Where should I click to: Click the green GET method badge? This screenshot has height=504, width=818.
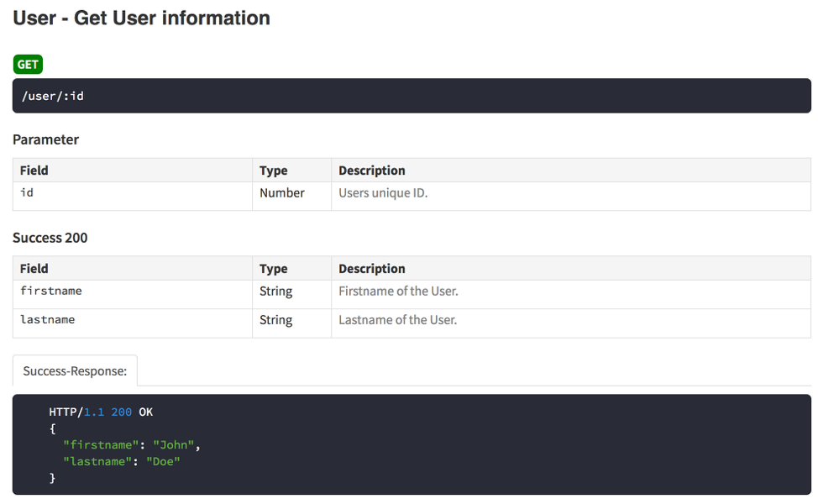pos(28,64)
